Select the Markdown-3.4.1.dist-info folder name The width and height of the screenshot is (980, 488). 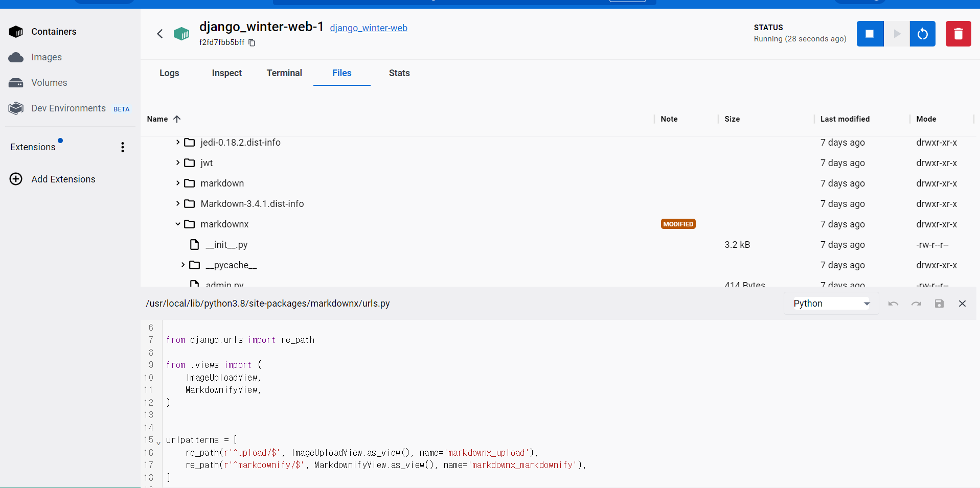[252, 204]
